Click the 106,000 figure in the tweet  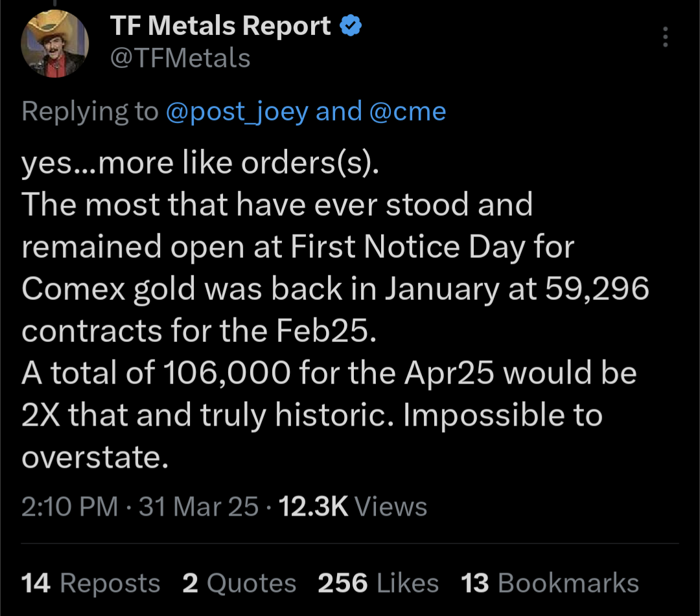(227, 374)
